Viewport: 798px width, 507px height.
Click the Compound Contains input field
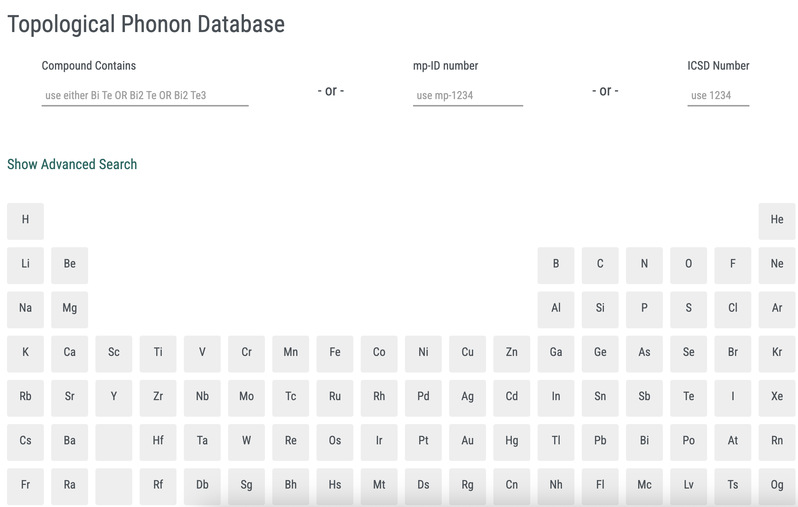pyautogui.click(x=145, y=95)
